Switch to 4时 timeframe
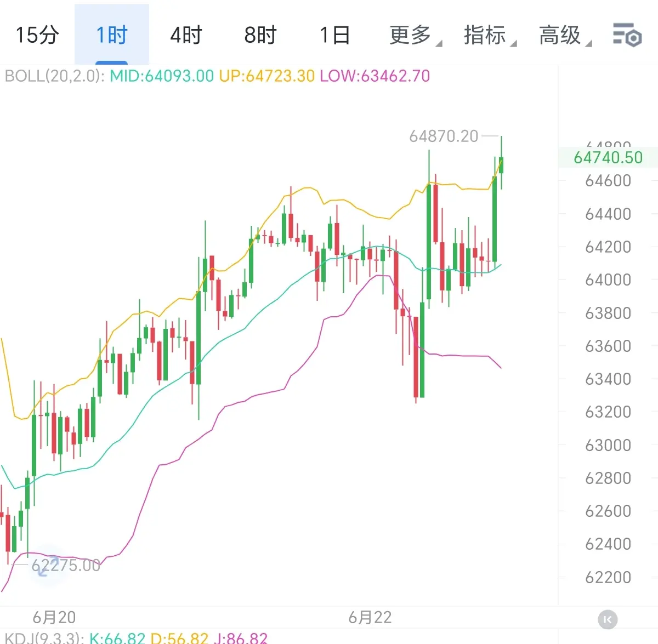Viewport: 658px width, 644px height. coord(186,35)
